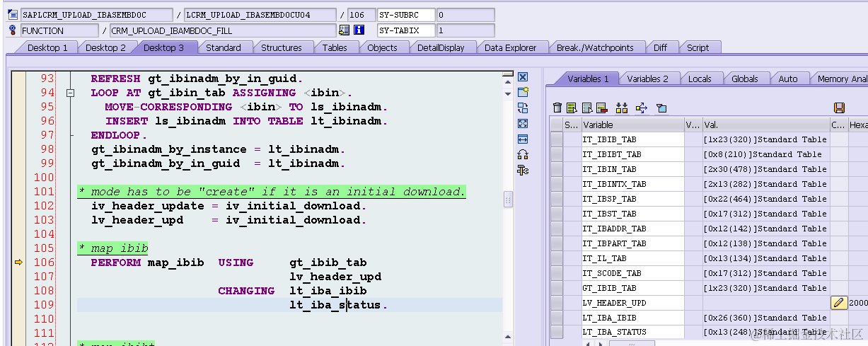The image size is (868, 346).
Task: Open the Structures tab
Action: (x=282, y=47)
